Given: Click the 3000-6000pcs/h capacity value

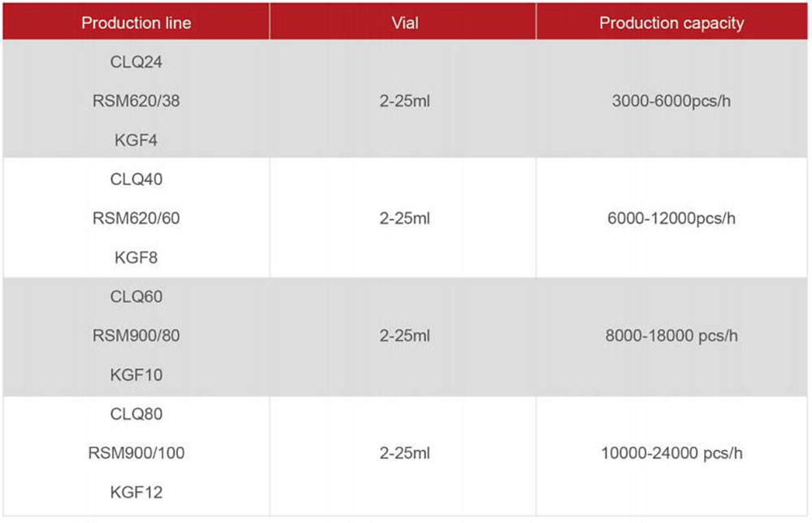Looking at the screenshot, I should [x=671, y=102].
